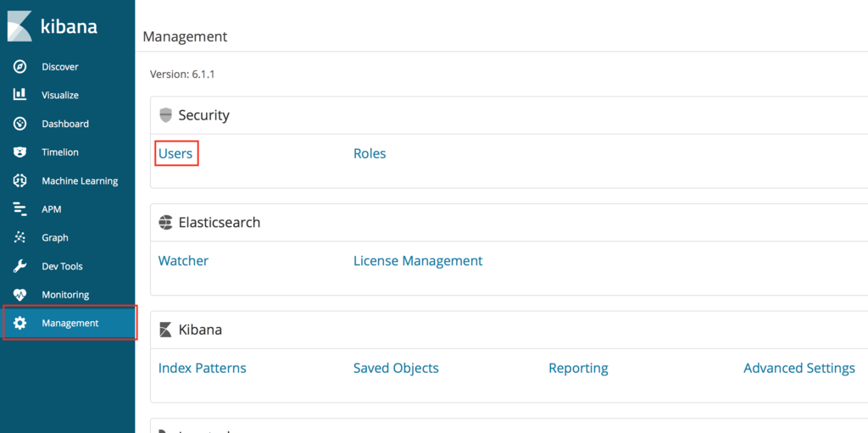Open Watcher under Elasticsearch
This screenshot has width=868, height=433.
click(x=183, y=261)
